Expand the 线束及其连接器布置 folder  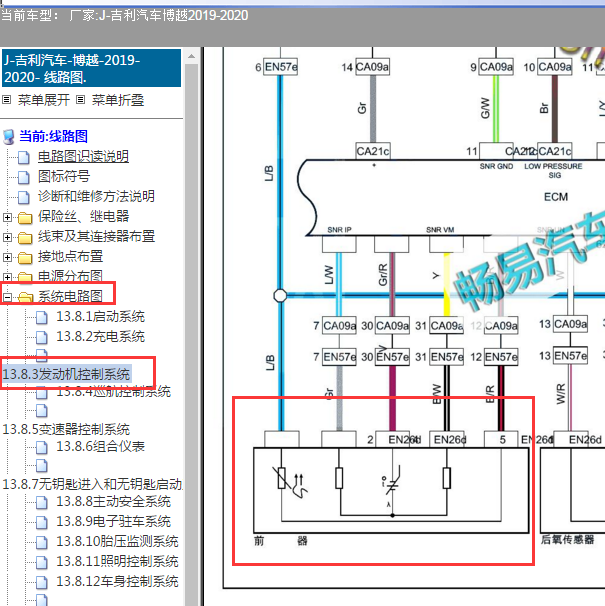tap(7, 237)
